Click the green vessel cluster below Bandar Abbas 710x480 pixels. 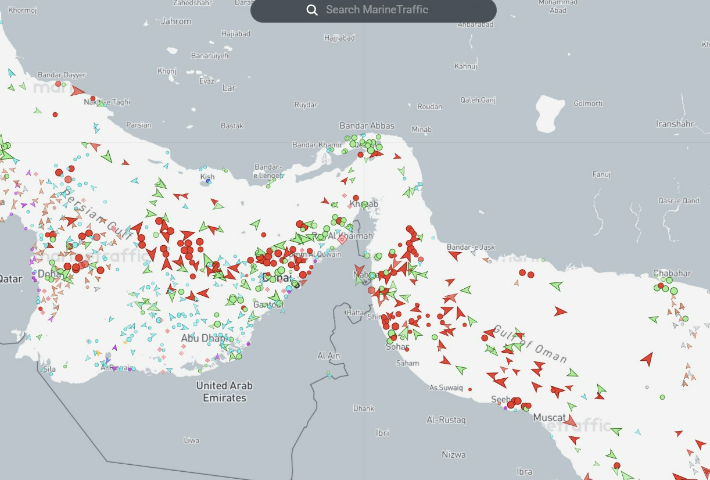point(372,147)
